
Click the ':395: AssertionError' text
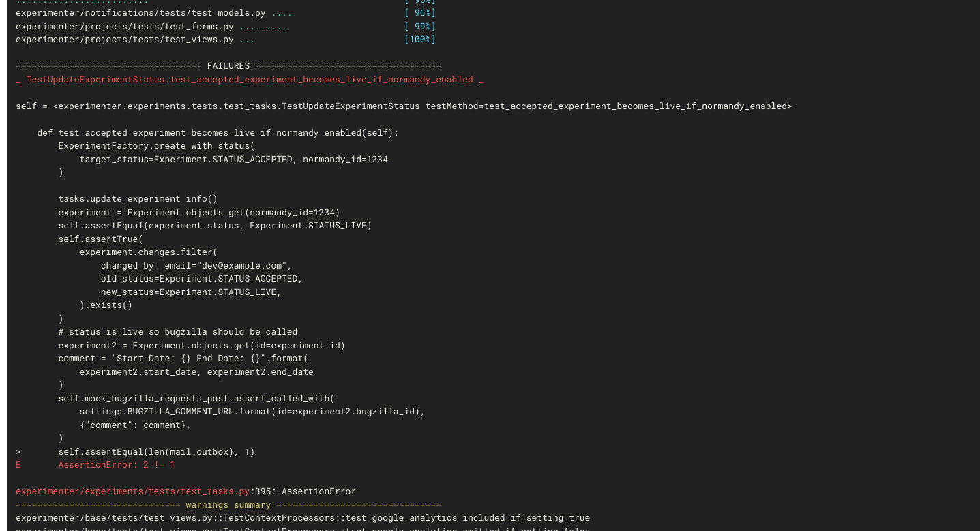(x=303, y=491)
